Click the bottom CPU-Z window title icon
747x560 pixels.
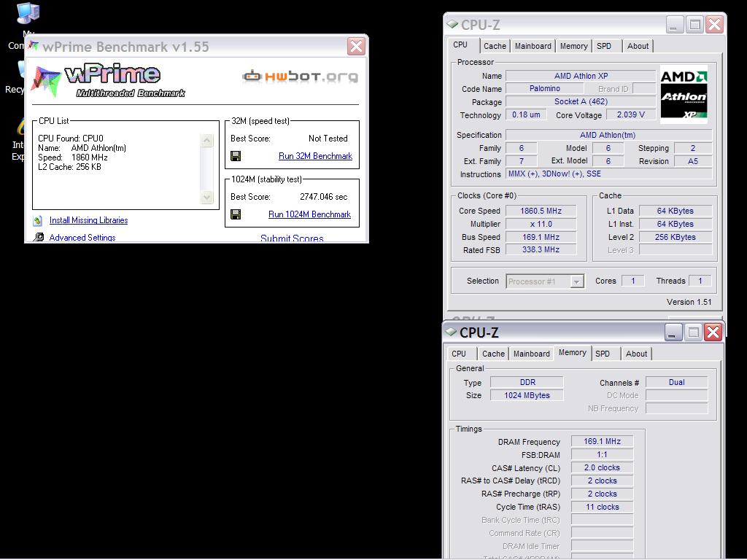(x=451, y=332)
